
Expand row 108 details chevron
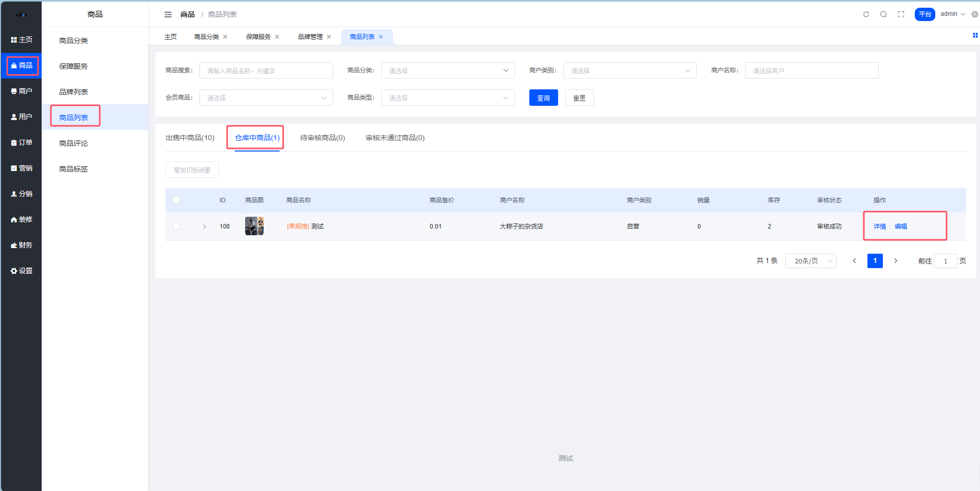[x=205, y=226]
